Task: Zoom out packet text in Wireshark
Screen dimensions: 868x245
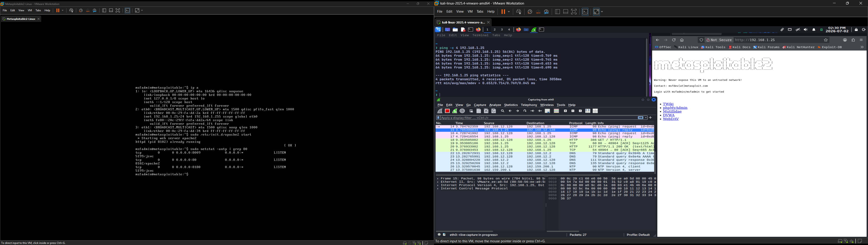Action: pos(573,111)
